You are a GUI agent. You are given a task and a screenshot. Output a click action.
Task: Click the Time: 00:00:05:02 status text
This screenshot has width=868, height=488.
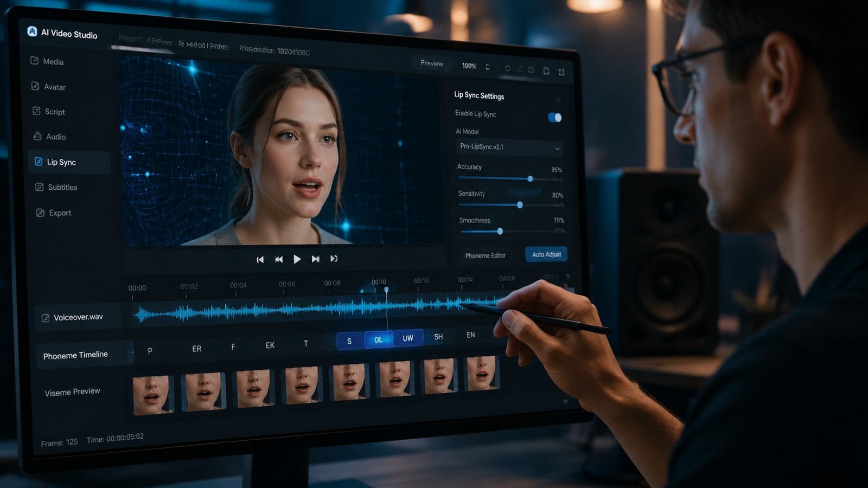(x=115, y=438)
